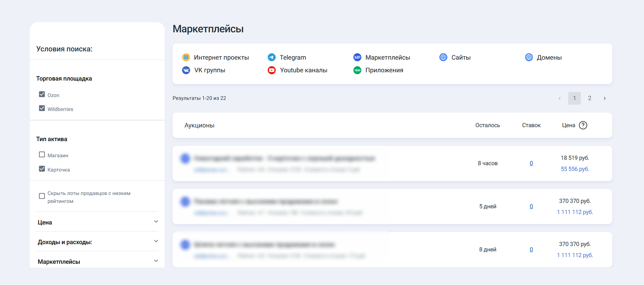
Task: Expand the Маркетплейсы filter section
Action: (156, 261)
